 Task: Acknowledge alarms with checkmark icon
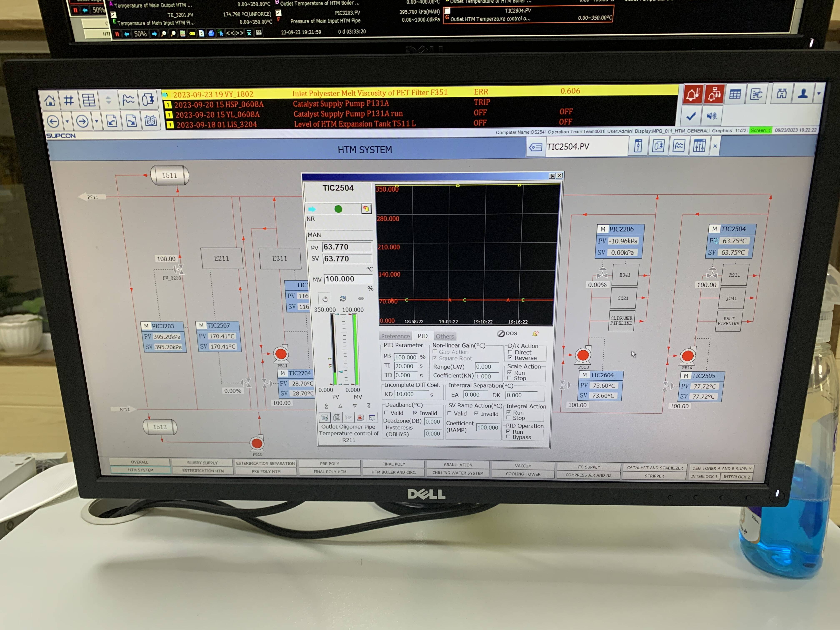point(691,116)
